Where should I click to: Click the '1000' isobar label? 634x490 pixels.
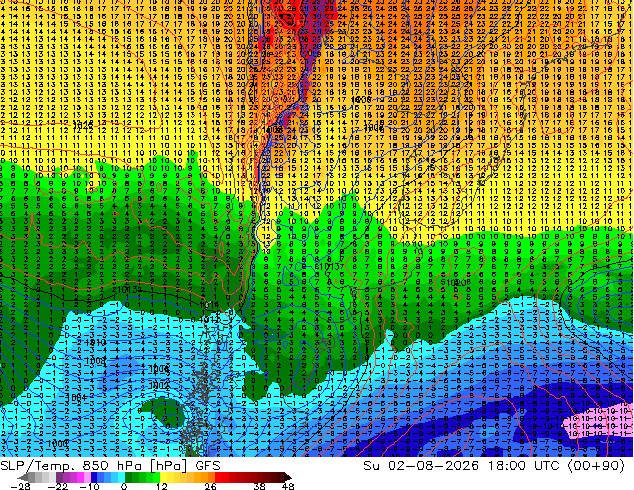tap(57, 444)
